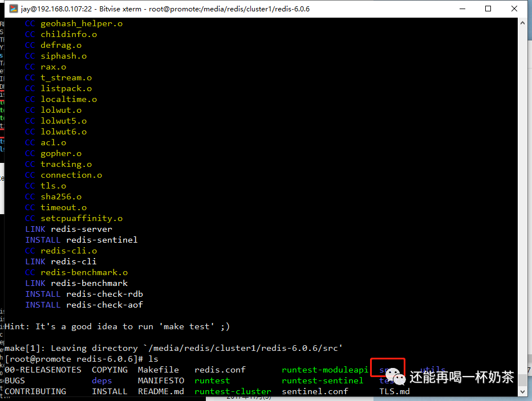Screen dimensions: 532x401
Task: Click 'README.md' in ls output
Action: [x=161, y=392]
